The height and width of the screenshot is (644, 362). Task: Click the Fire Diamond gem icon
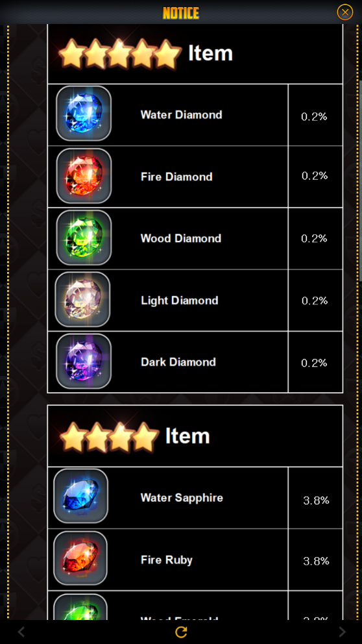[x=84, y=176]
